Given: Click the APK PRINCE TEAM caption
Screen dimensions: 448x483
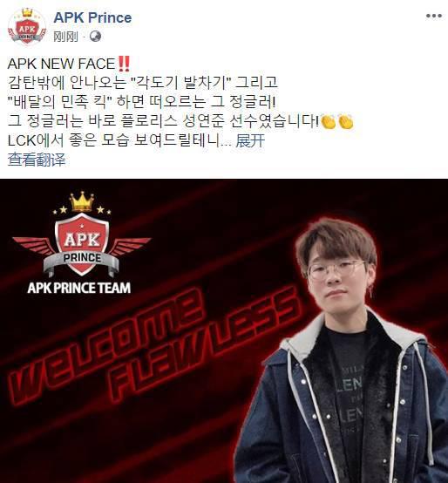Looking at the screenshot, I should (79, 288).
